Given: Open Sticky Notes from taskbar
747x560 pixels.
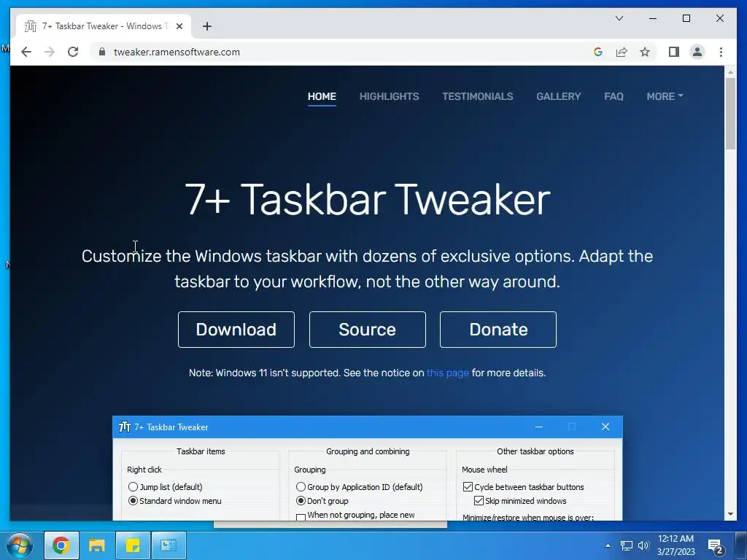Looking at the screenshot, I should 133,545.
